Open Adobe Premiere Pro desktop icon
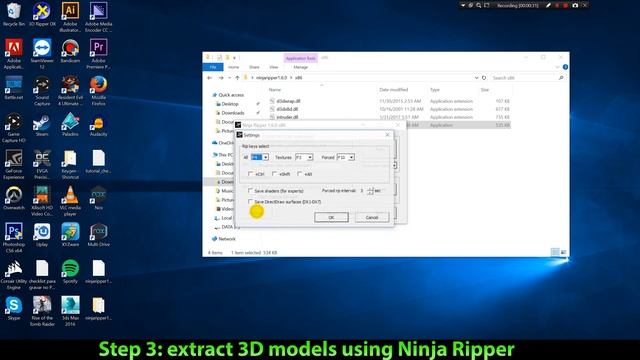Screen dimensions: 640x360 coord(98,53)
